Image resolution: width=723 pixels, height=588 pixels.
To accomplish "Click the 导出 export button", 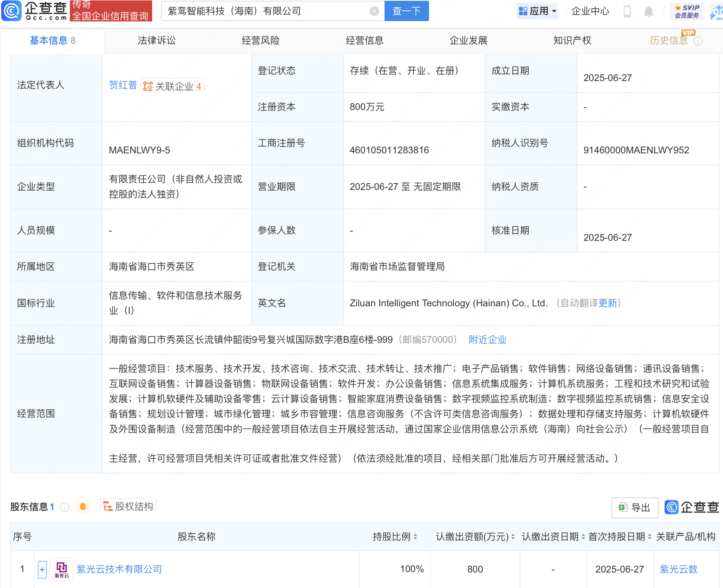I will click(x=635, y=508).
